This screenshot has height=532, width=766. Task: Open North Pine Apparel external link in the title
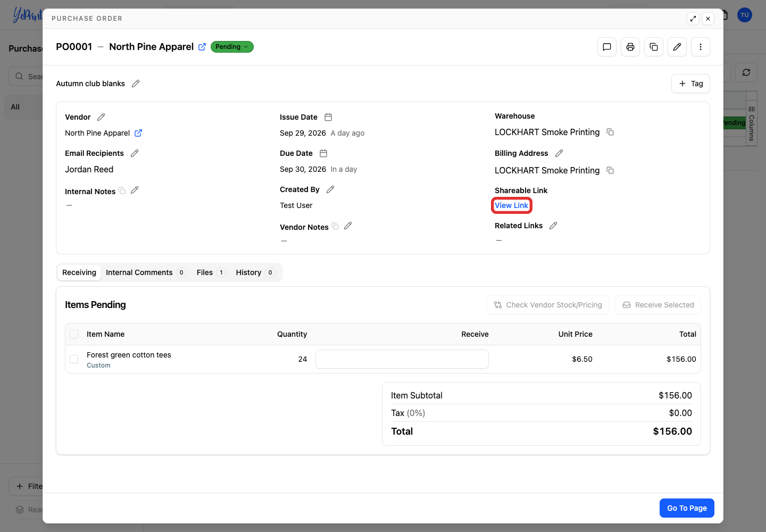pos(202,47)
